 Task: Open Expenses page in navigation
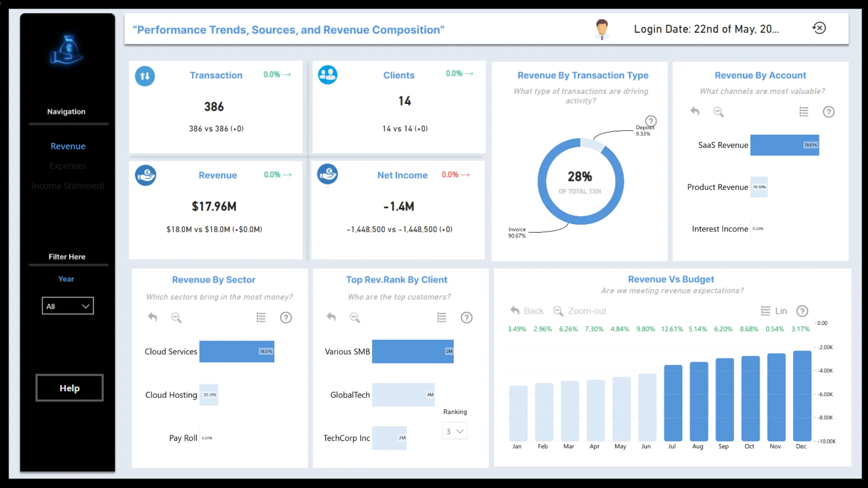pos(68,166)
